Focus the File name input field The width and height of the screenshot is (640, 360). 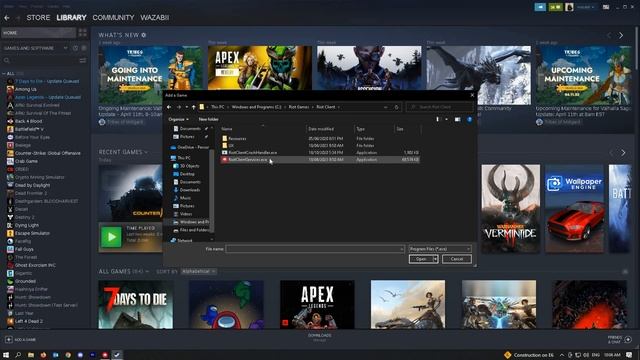pyautogui.click(x=315, y=249)
